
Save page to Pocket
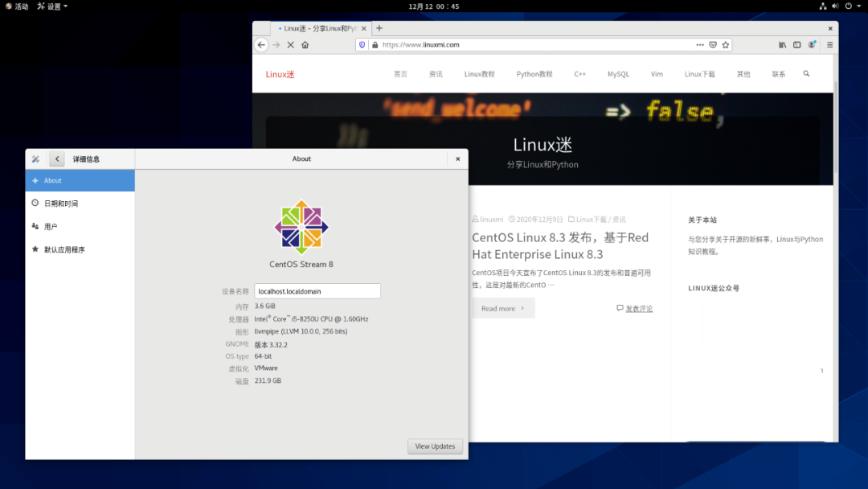point(713,45)
